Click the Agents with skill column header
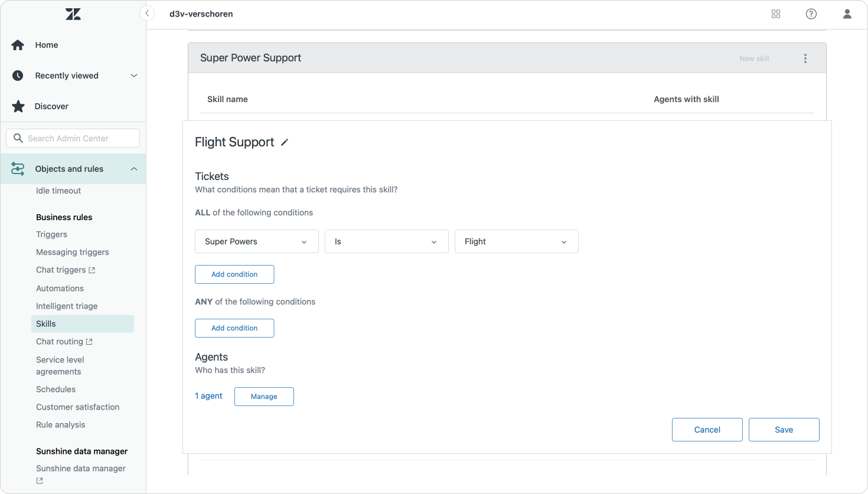 (686, 99)
